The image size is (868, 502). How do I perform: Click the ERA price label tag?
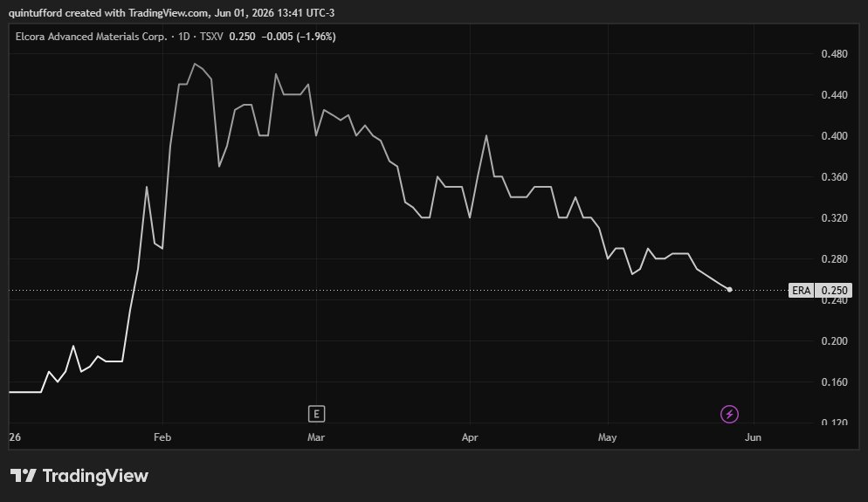pyautogui.click(x=801, y=291)
